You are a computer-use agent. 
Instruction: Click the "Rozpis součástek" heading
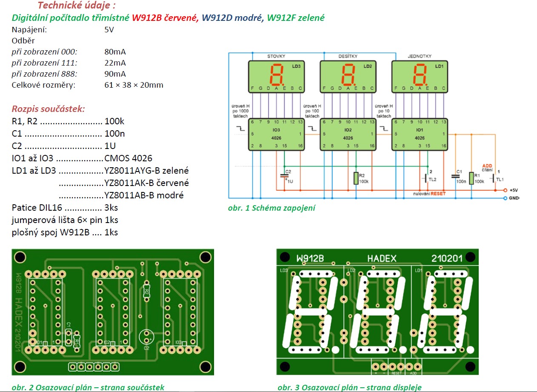[x=49, y=109]
